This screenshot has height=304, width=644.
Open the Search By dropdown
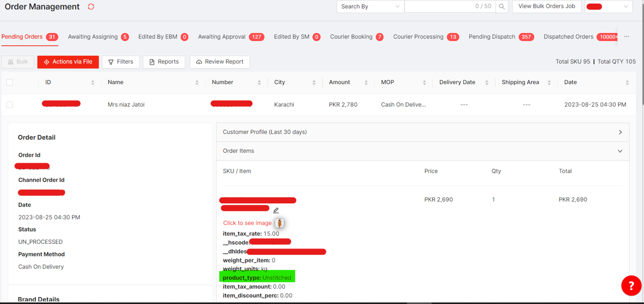click(x=370, y=7)
